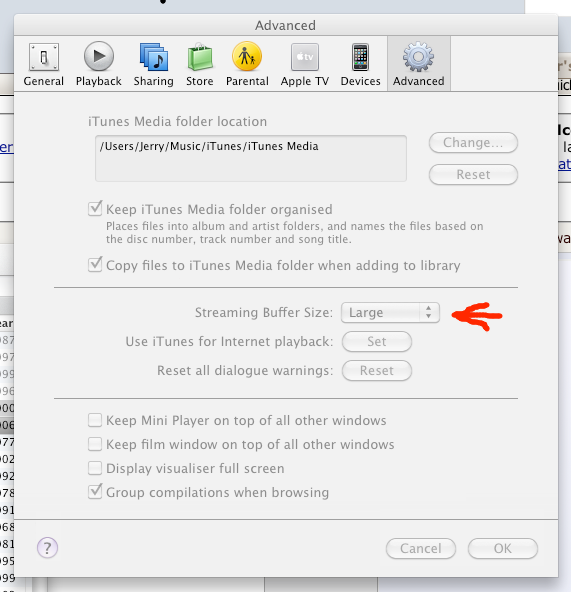
Task: Open Parental controls preferences
Action: pyautogui.click(x=247, y=64)
